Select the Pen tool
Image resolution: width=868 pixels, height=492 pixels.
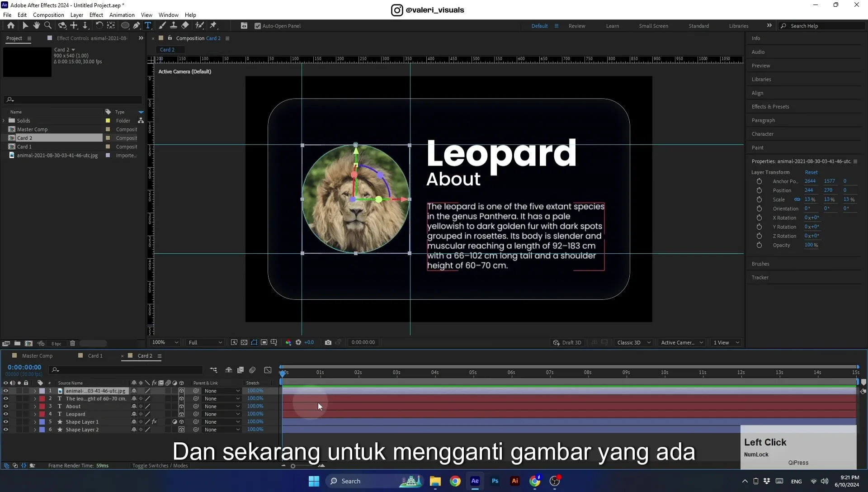pos(137,26)
